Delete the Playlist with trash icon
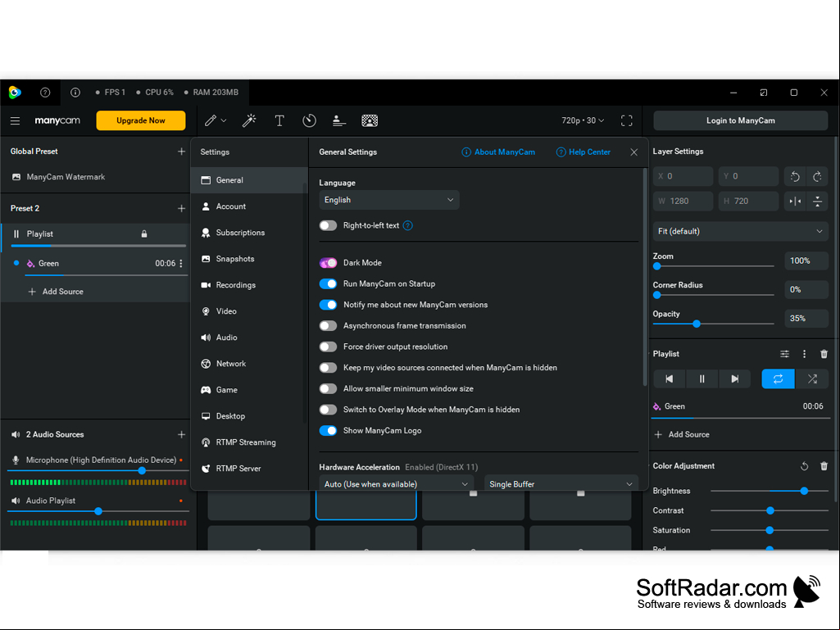840x630 pixels. coord(824,354)
